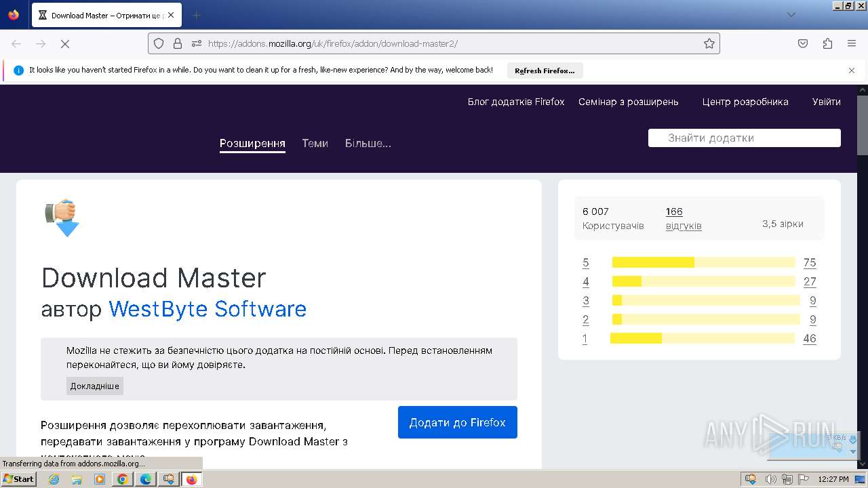
Task: Open the volume speaker tray icon
Action: pos(770,479)
